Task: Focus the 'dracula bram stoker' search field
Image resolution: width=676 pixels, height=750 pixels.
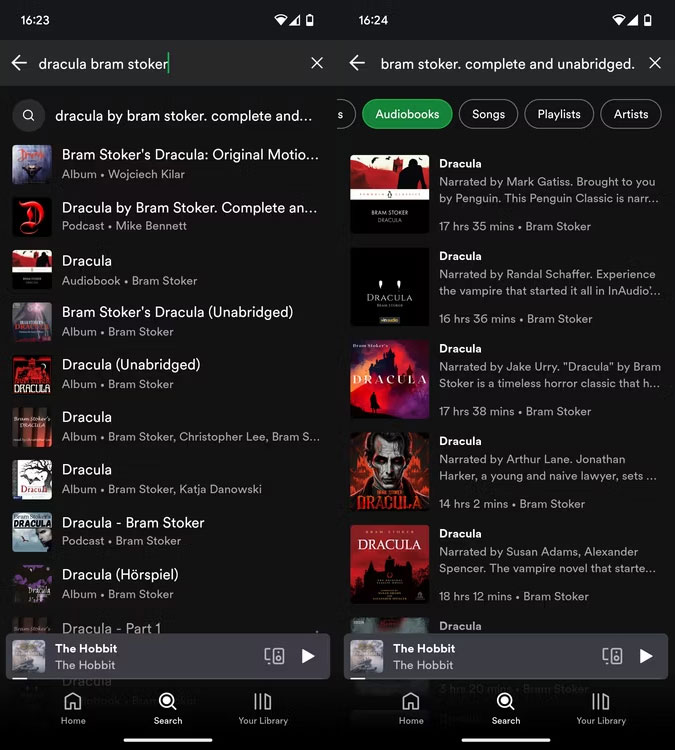Action: point(167,64)
